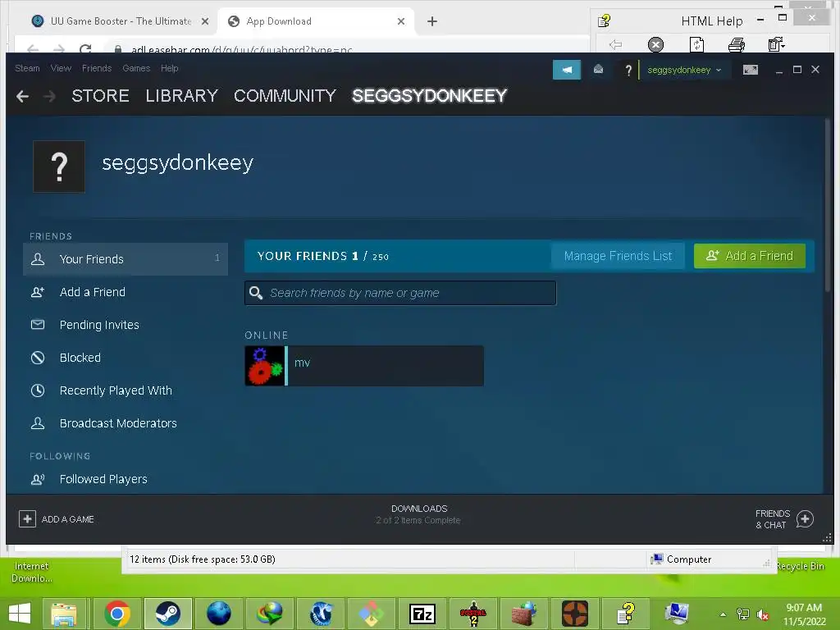
Task: Open HTML Help options icon
Action: [x=776, y=44]
